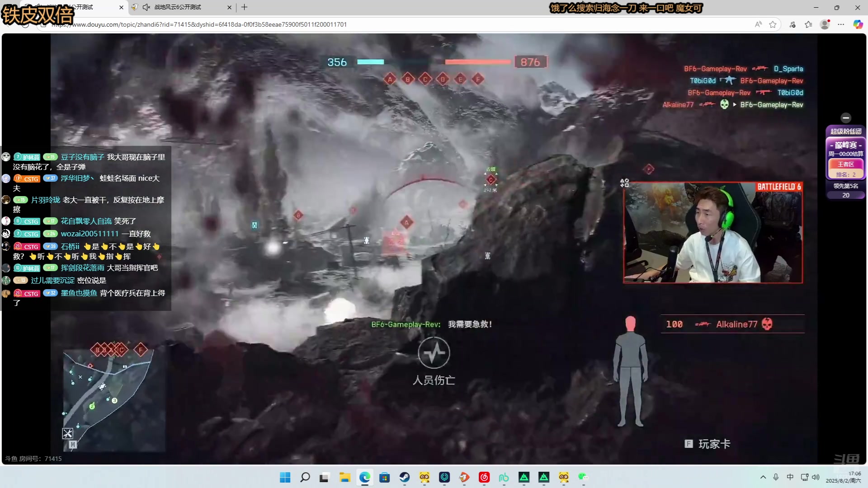Click the blue team ticket bar

(371, 62)
